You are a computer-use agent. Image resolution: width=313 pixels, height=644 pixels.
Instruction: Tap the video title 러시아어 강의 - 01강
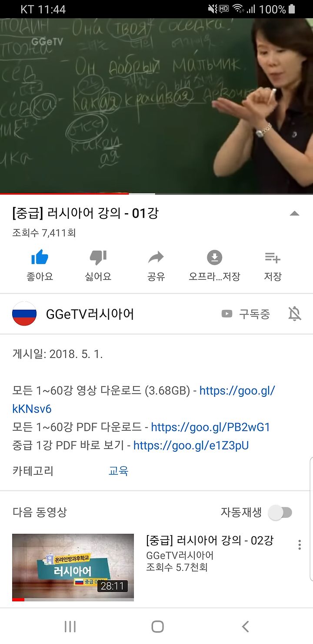(x=86, y=213)
